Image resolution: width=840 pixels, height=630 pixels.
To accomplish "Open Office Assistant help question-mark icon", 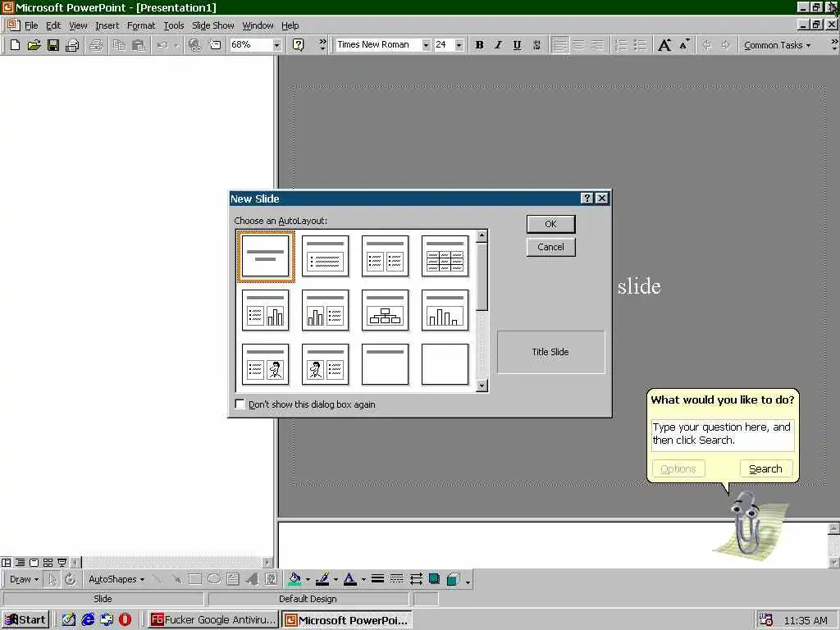I will click(x=299, y=45).
